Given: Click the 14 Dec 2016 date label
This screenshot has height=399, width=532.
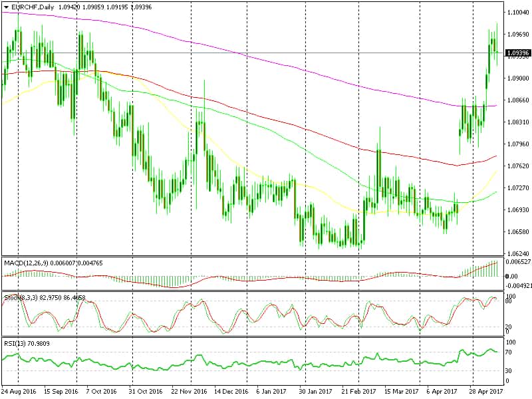Looking at the screenshot, I should tap(231, 392).
